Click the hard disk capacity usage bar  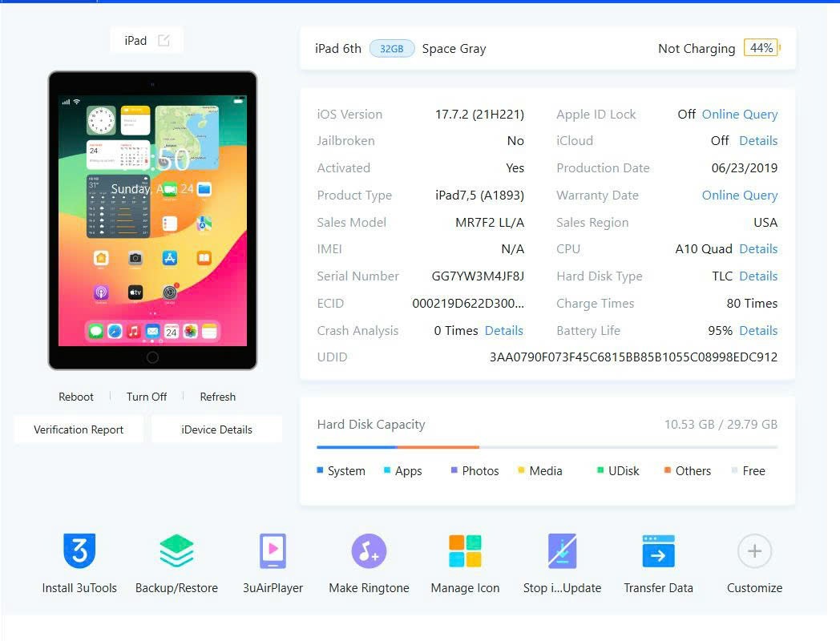tap(547, 446)
